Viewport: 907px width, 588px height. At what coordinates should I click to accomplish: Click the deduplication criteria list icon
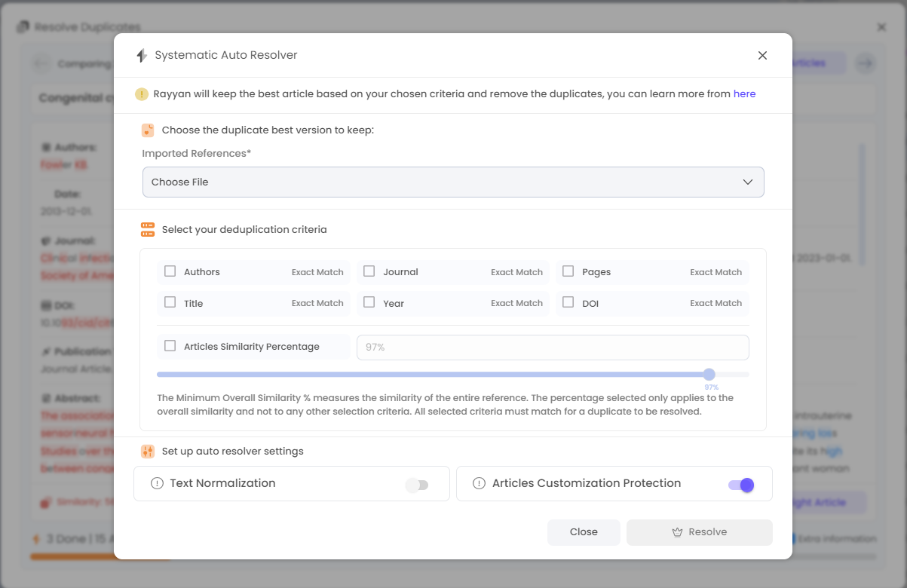[x=148, y=230]
